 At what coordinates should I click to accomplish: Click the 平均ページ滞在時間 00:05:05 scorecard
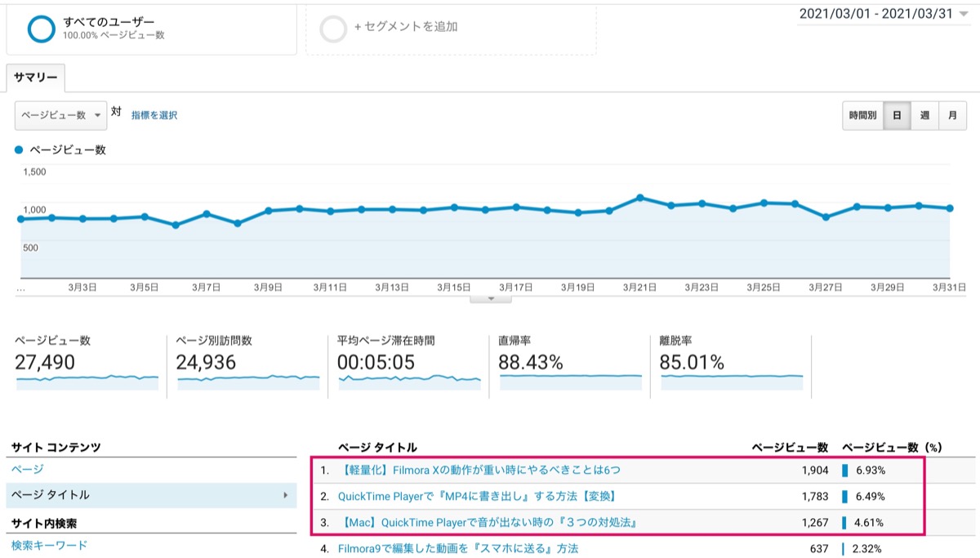pyautogui.click(x=409, y=364)
